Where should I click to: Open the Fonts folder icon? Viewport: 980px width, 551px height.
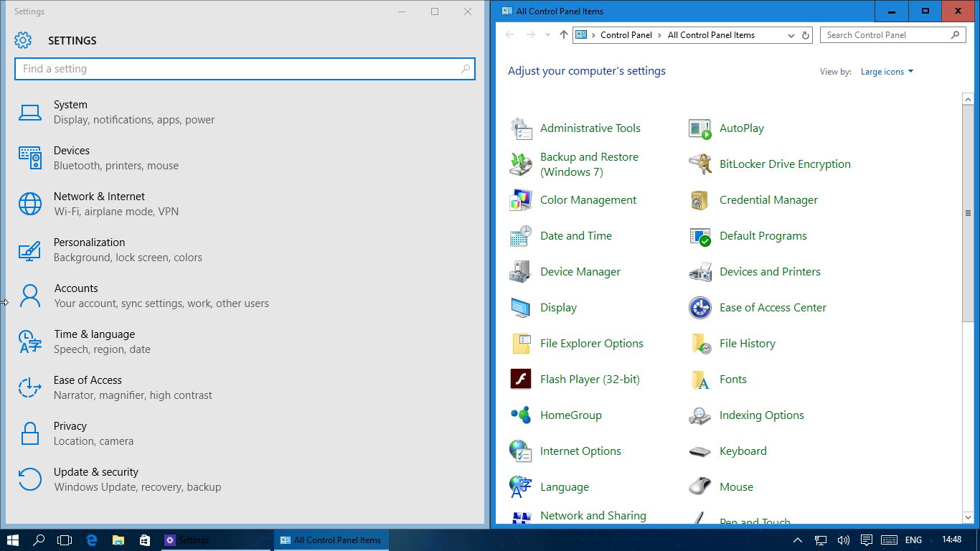[700, 380]
